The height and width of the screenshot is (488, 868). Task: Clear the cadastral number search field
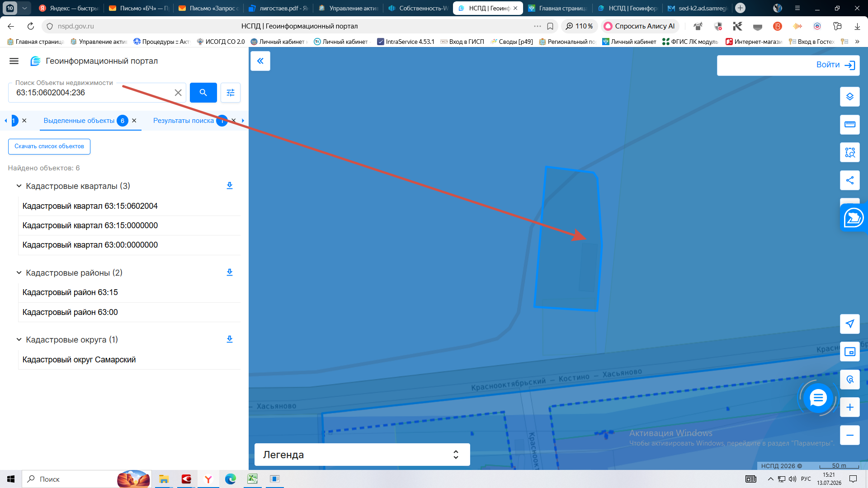[x=178, y=93]
